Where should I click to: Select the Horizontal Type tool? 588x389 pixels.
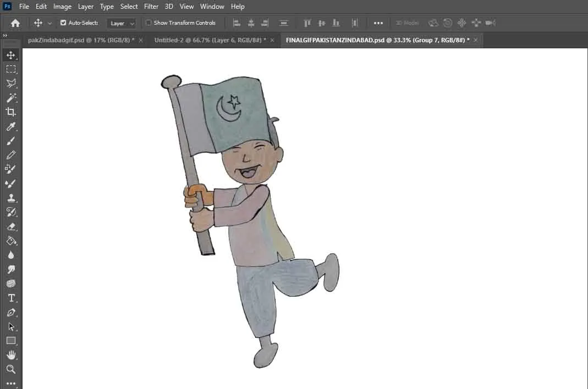click(x=11, y=298)
